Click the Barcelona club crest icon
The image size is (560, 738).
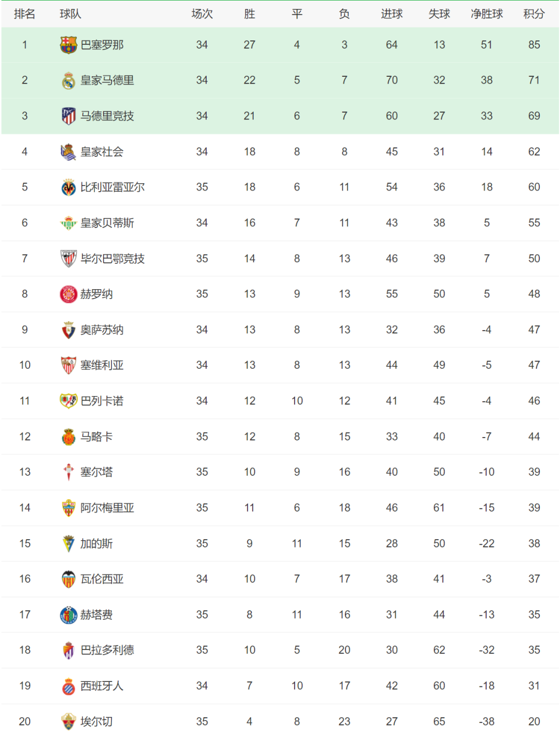click(x=68, y=45)
